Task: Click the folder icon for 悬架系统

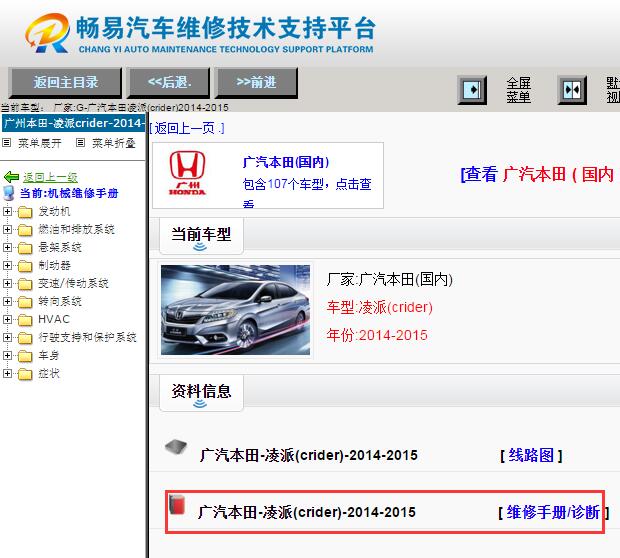Action: click(x=25, y=248)
